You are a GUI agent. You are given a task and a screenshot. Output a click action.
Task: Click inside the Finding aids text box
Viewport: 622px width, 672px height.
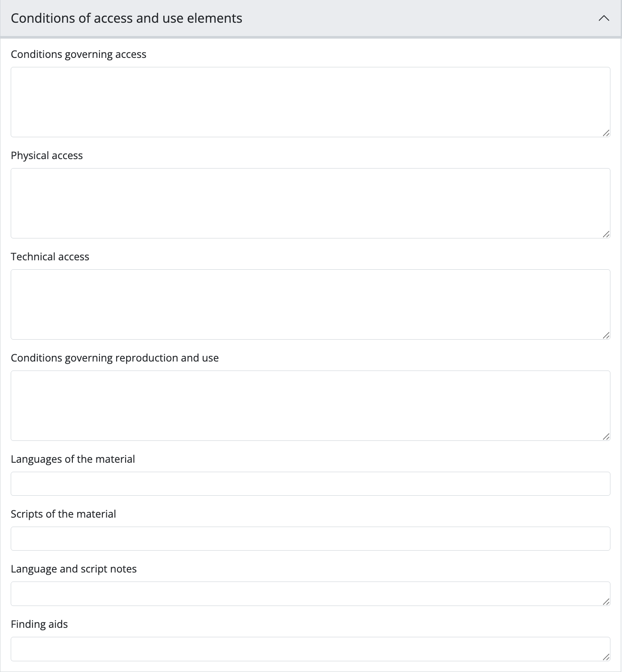pyautogui.click(x=310, y=649)
